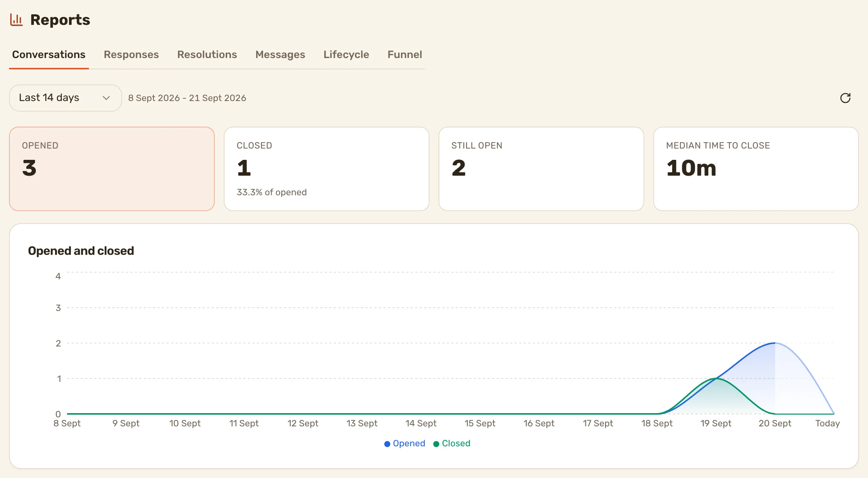The image size is (868, 478).
Task: Click the Opened and closed chart title
Action: tap(81, 251)
